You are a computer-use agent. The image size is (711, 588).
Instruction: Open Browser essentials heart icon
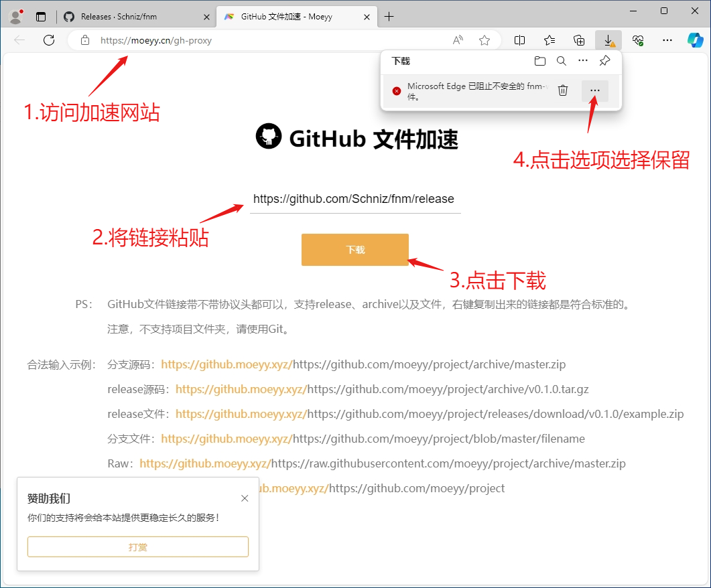[638, 40]
